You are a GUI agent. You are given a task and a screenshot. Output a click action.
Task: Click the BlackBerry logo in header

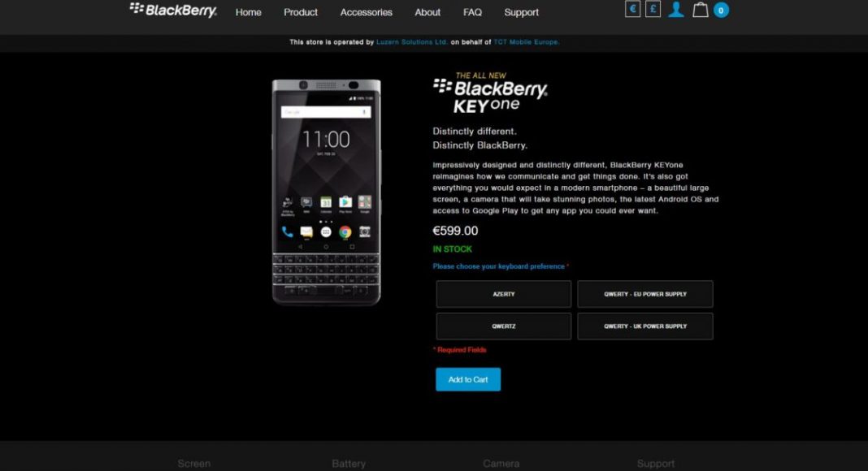pos(173,10)
